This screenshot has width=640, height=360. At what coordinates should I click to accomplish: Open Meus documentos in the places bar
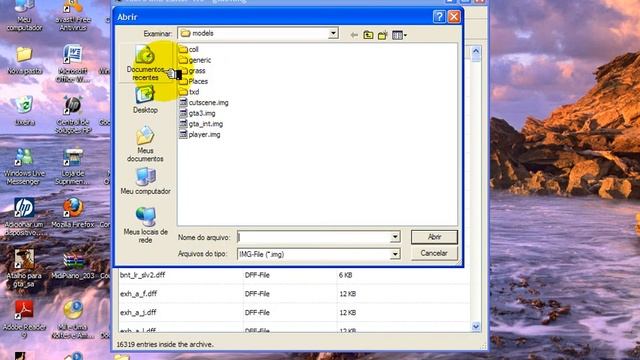[x=145, y=144]
